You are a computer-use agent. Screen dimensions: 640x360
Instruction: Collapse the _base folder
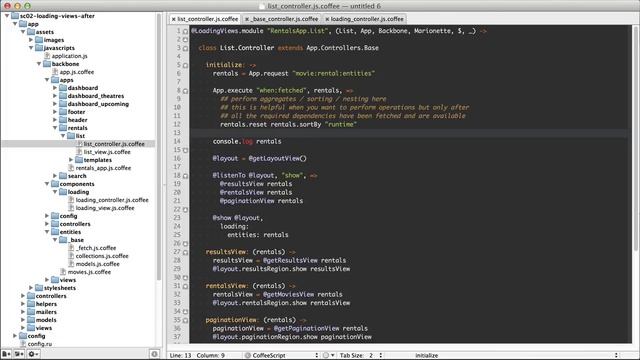coord(55,240)
